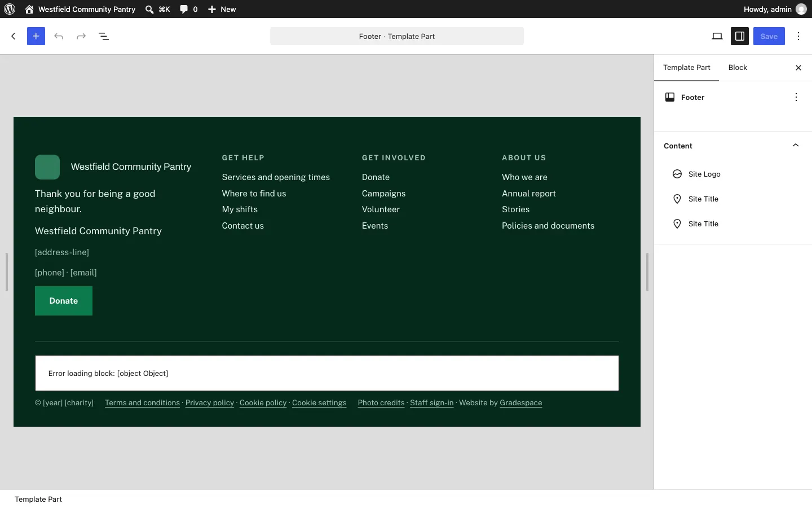
Task: Click the Gradespace link
Action: click(521, 403)
